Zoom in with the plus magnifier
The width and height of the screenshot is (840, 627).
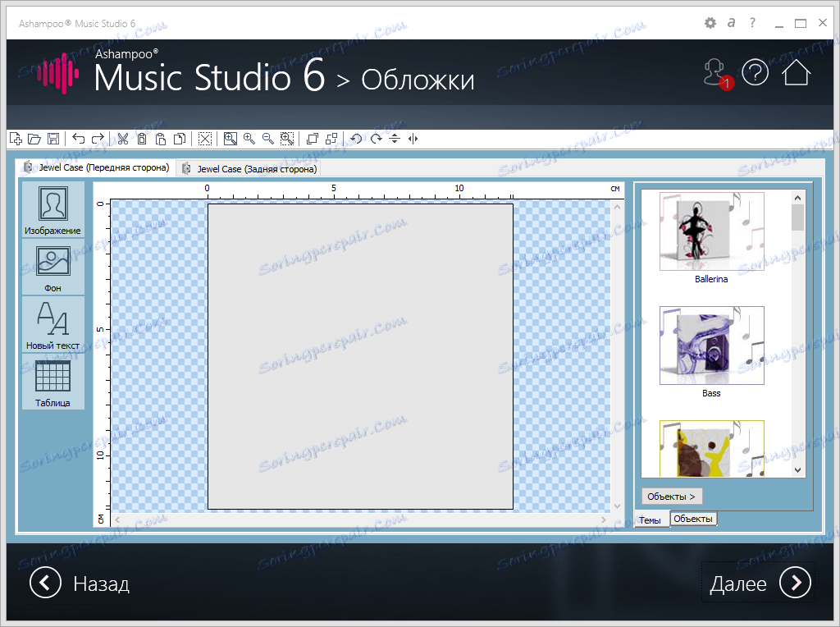click(x=249, y=139)
